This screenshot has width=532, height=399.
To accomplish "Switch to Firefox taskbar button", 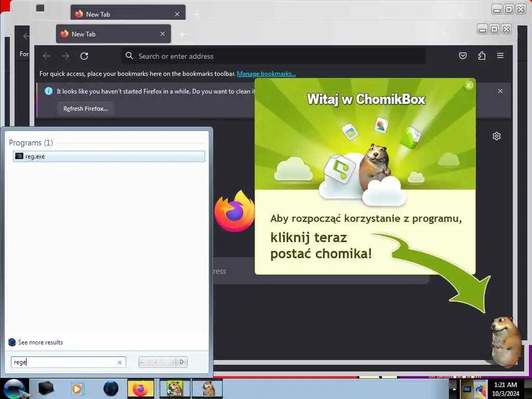I will [x=141, y=389].
